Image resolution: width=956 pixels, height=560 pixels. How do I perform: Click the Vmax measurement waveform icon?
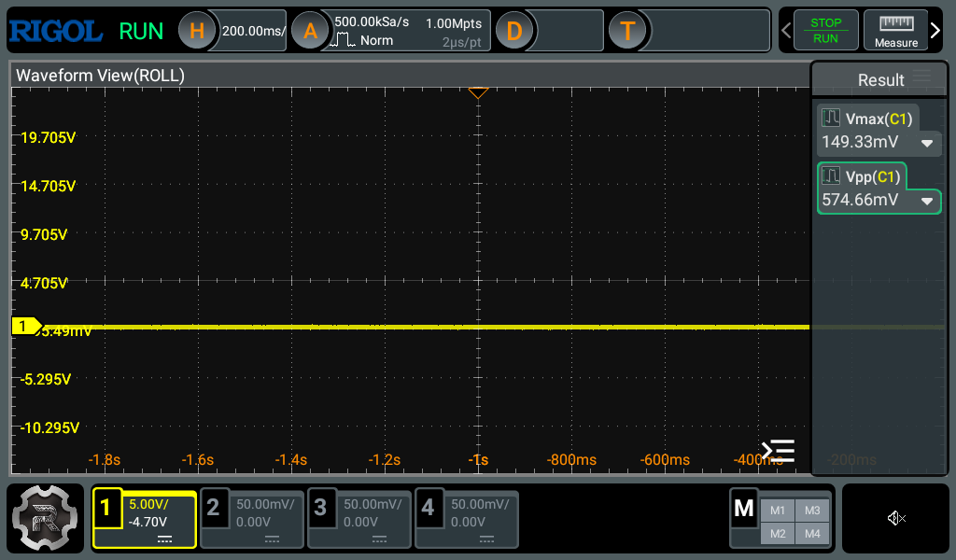(830, 117)
